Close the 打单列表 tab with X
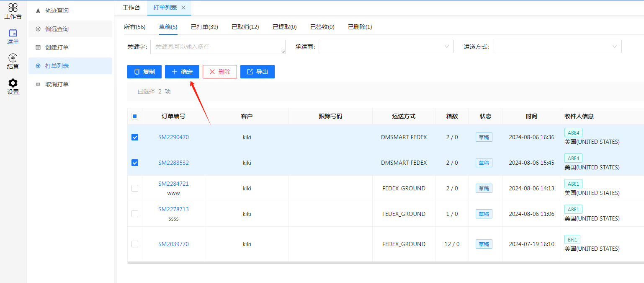Viewport: 644px width, 283px height. click(183, 8)
